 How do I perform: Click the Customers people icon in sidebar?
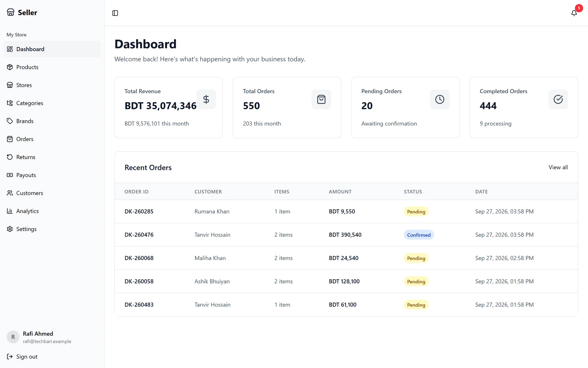pos(10,193)
